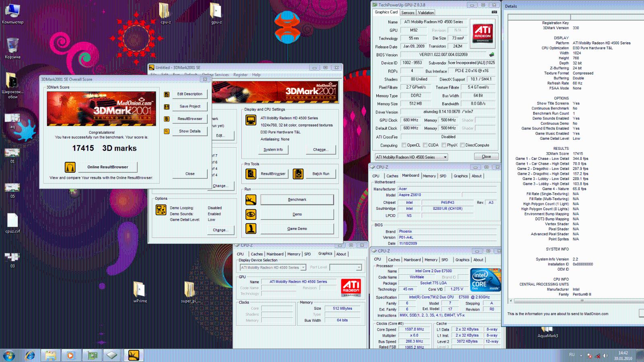Click the RU language indicator in the taskbar

point(572,355)
